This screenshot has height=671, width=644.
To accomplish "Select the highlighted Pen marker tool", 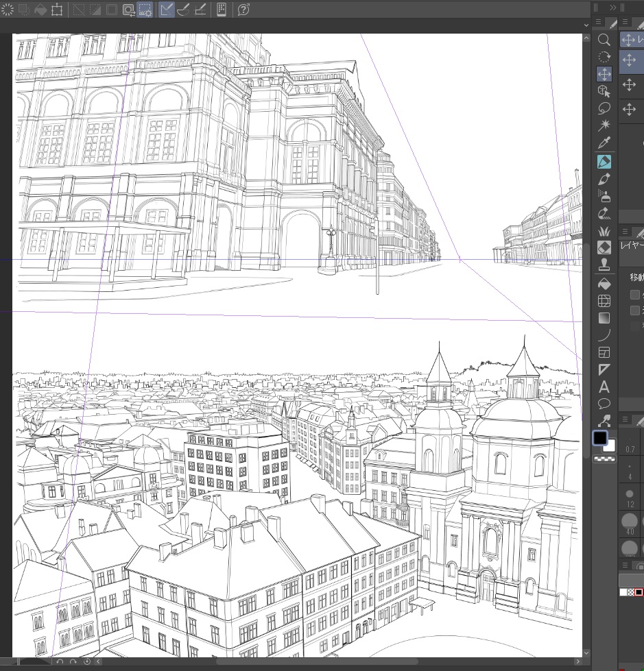I will (x=604, y=162).
